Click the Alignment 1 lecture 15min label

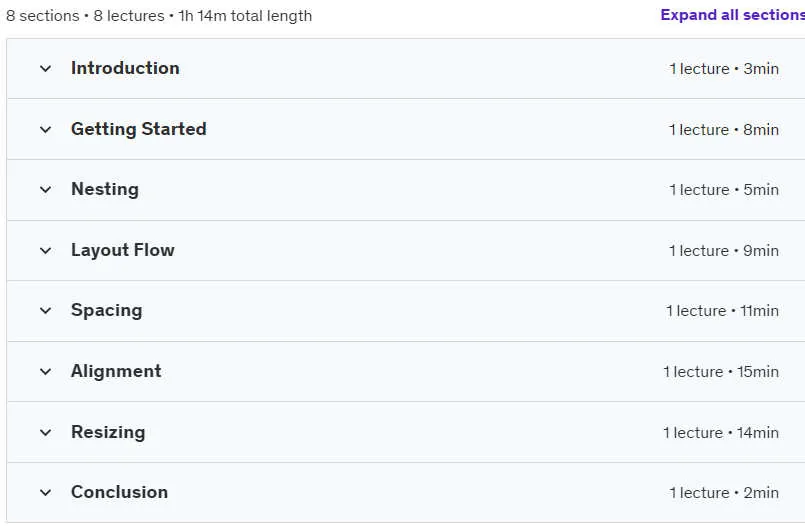721,372
